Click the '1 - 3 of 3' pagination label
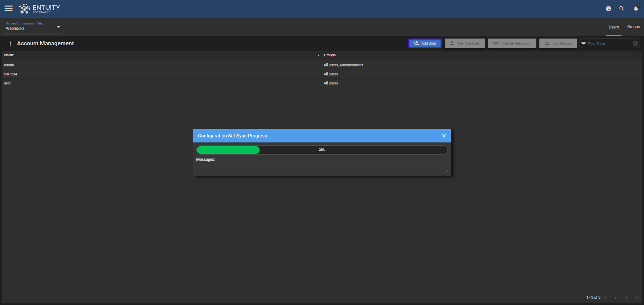Viewport: 644px width, 305px height. pyautogui.click(x=593, y=298)
